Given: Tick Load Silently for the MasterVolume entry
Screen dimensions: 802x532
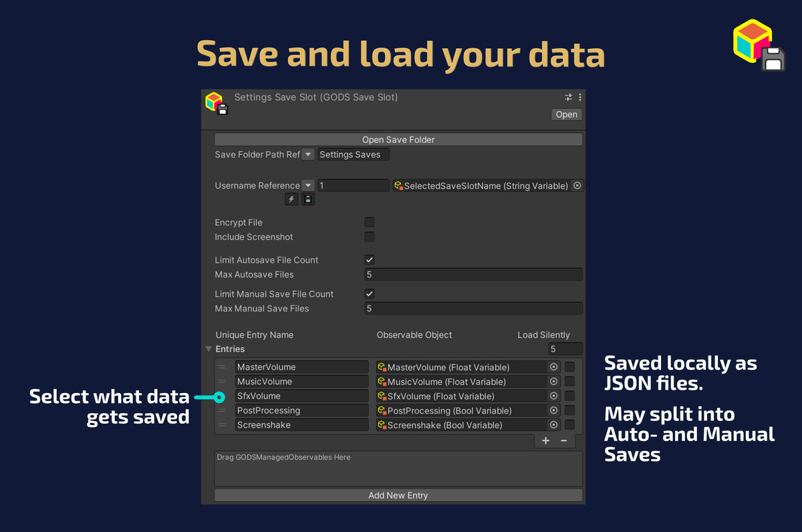Looking at the screenshot, I should tap(569, 367).
